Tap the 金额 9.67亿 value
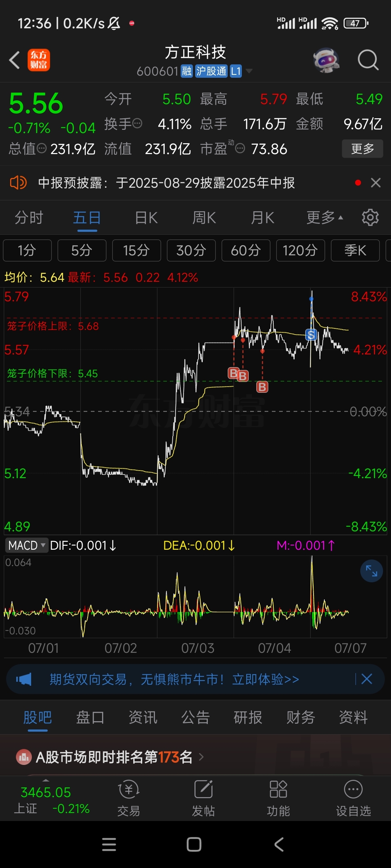391x868 pixels. [x=363, y=124]
